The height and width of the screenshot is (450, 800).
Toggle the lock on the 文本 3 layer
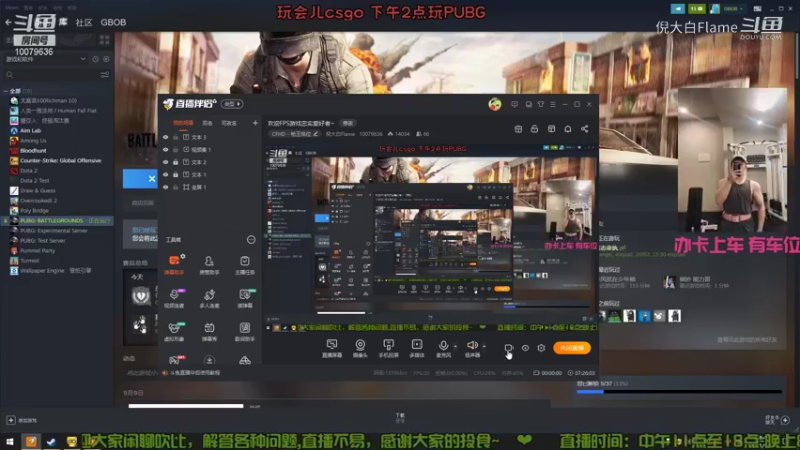click(x=176, y=137)
